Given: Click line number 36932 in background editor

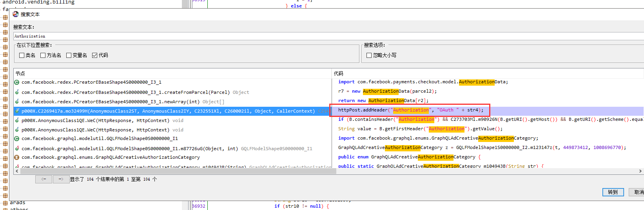Looking at the screenshot, I should [199, 206].
